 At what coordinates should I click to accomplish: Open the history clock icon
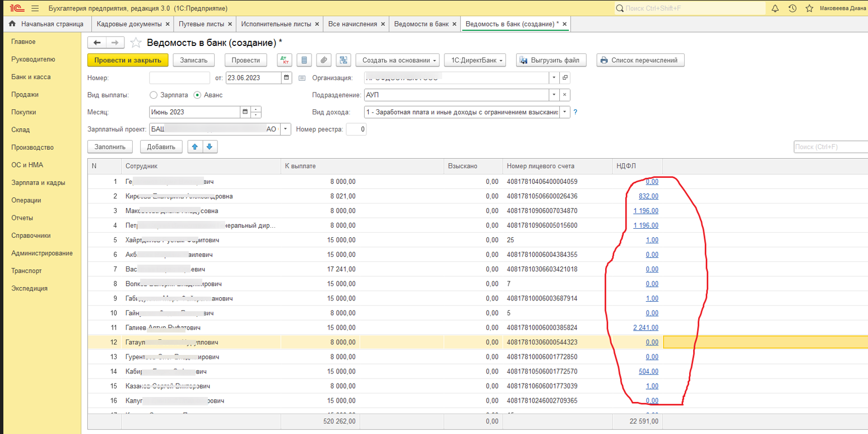792,8
